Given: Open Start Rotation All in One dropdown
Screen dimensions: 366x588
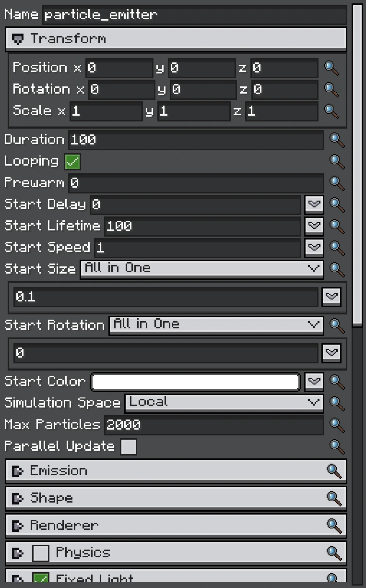Looking at the screenshot, I should 216,325.
